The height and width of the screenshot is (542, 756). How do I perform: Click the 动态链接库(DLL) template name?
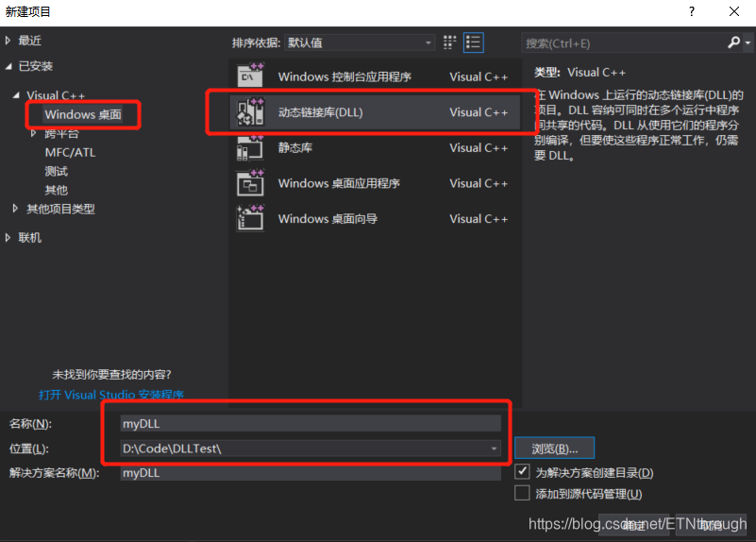point(320,112)
